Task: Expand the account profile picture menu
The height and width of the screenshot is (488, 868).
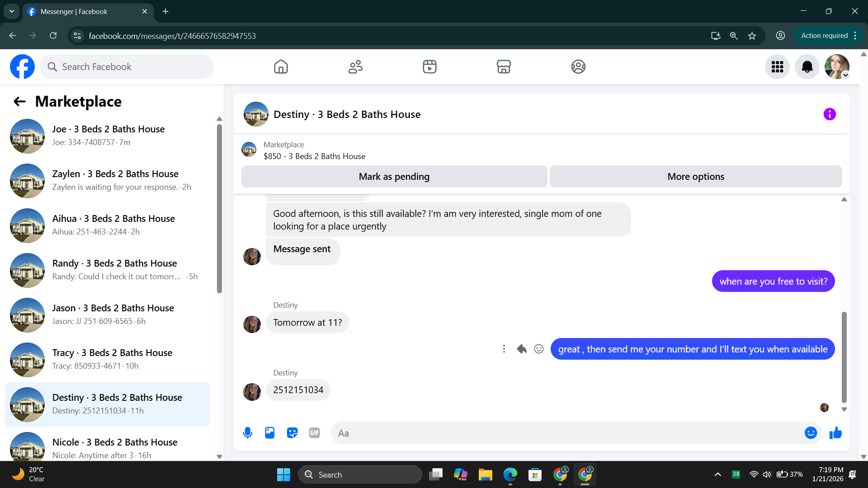Action: 837,67
